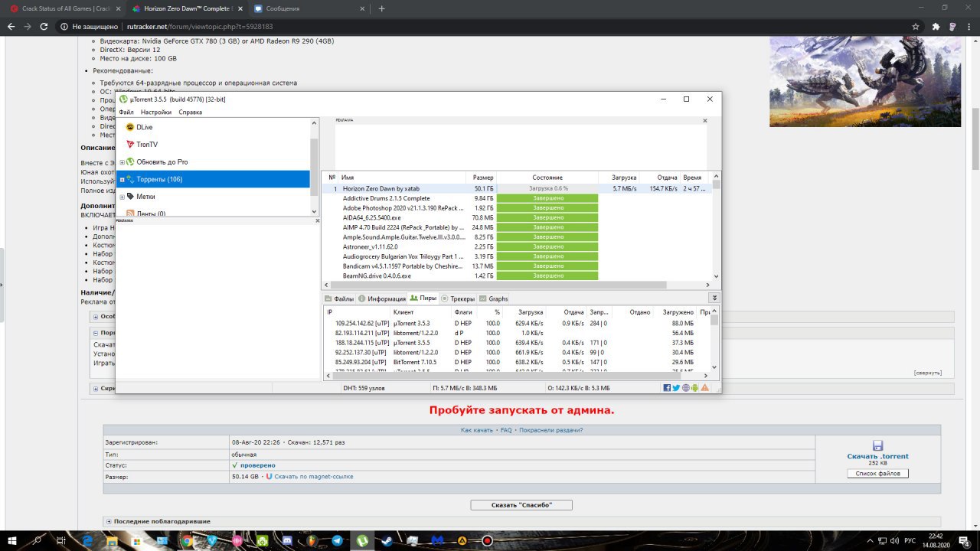This screenshot has height=551, width=980.
Task: Open Task View on the taskbar
Action: pyautogui.click(x=62, y=540)
